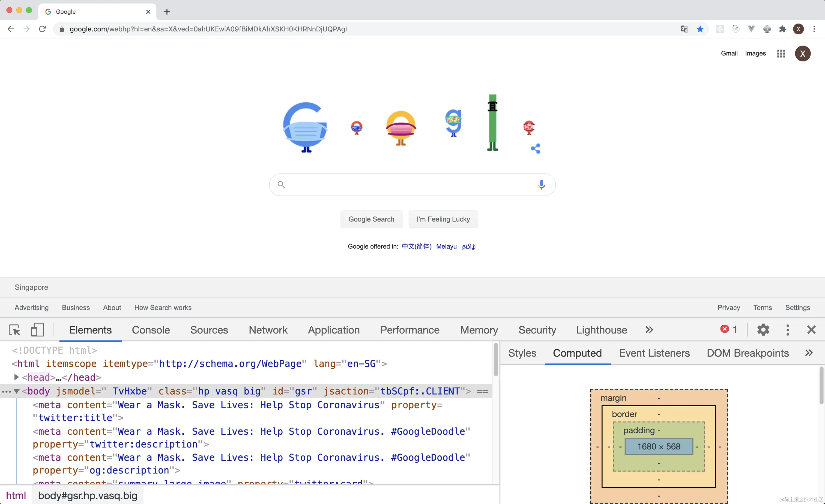The height and width of the screenshot is (504, 825).
Task: Click the bookmark star in the address bar
Action: pos(700,29)
